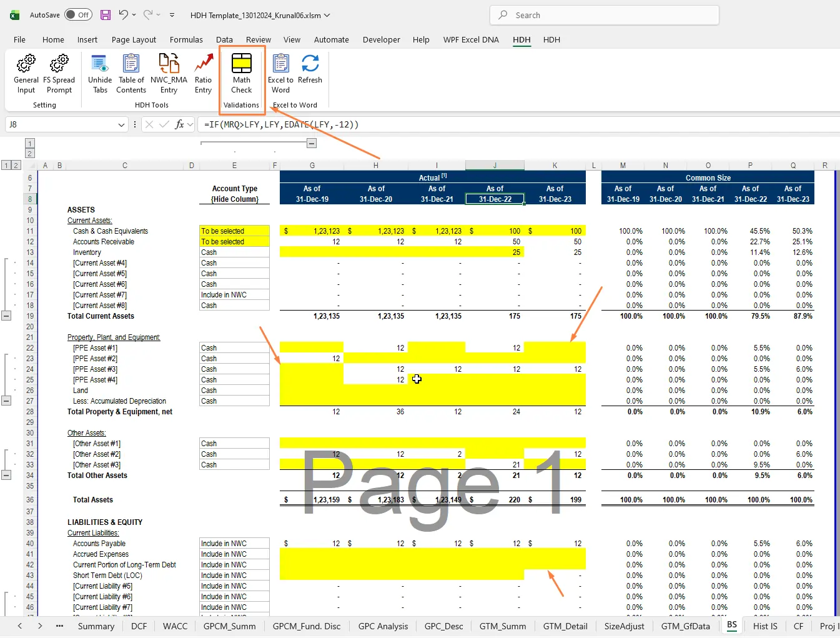
Task: Select the entire column G header
Action: [312, 166]
